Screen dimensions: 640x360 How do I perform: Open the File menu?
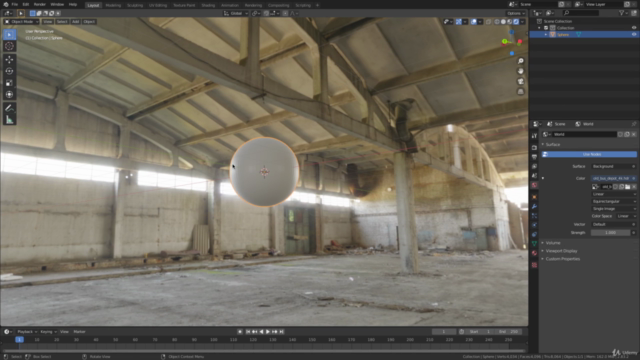click(x=15, y=4)
